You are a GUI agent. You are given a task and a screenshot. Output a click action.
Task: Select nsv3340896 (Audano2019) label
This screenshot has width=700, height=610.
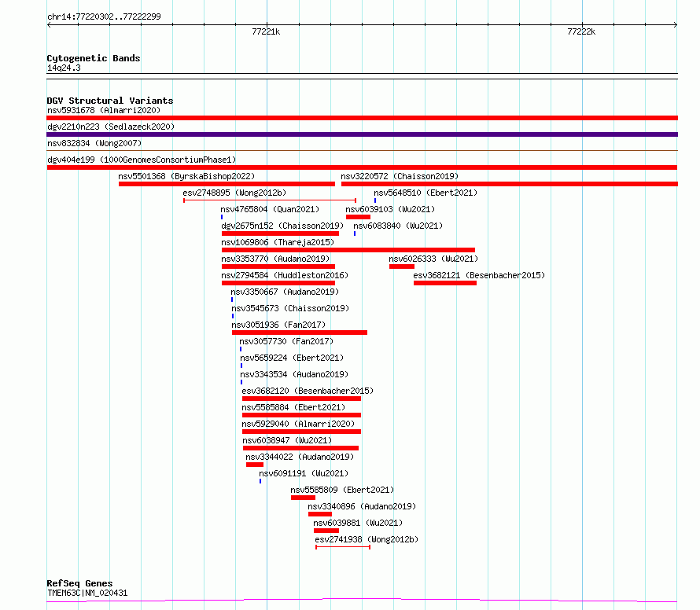tap(362, 506)
